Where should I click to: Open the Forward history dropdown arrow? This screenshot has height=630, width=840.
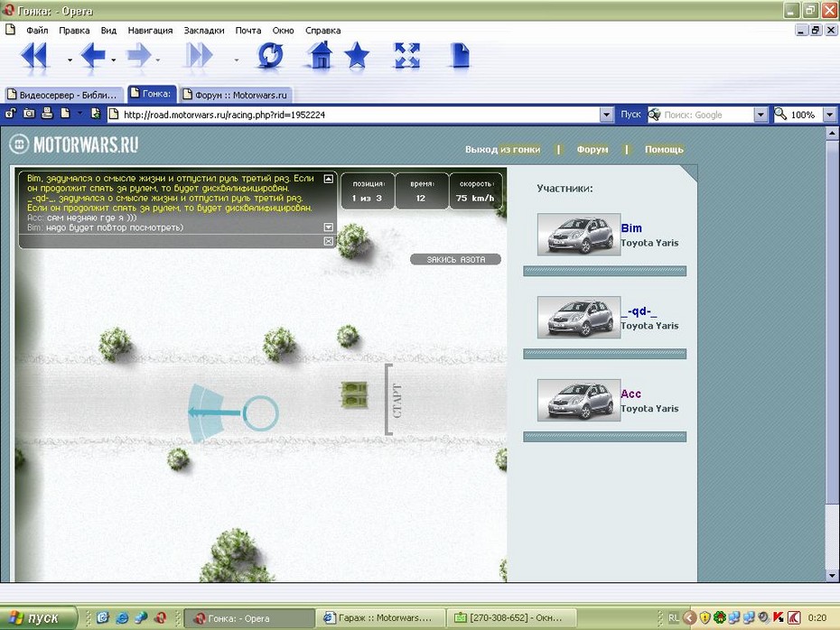158,60
